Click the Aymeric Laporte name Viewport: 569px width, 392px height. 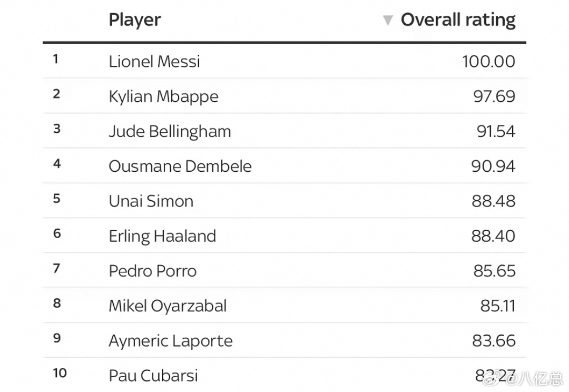click(x=171, y=341)
